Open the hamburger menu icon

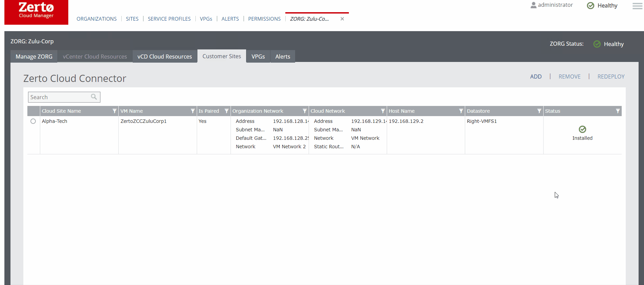click(637, 6)
